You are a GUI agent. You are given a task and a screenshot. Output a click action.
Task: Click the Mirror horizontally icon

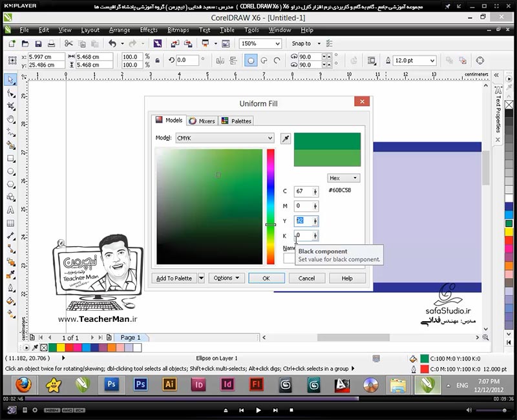[x=220, y=61]
